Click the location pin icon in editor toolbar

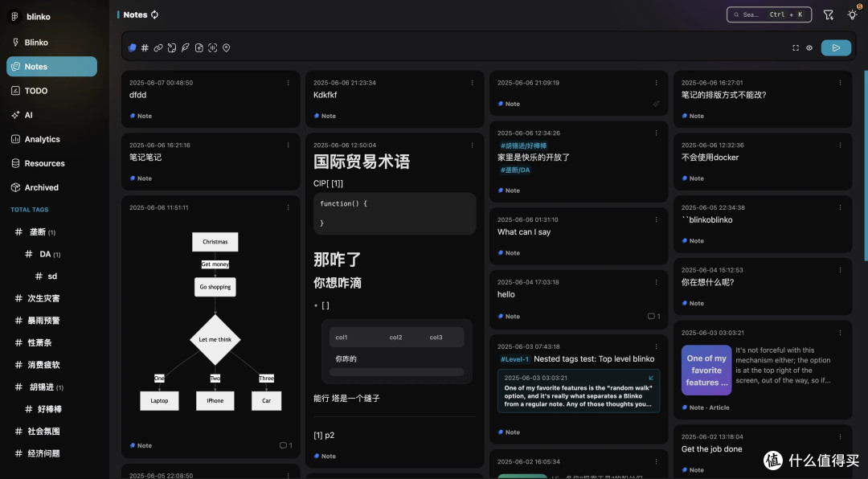pyautogui.click(x=226, y=47)
